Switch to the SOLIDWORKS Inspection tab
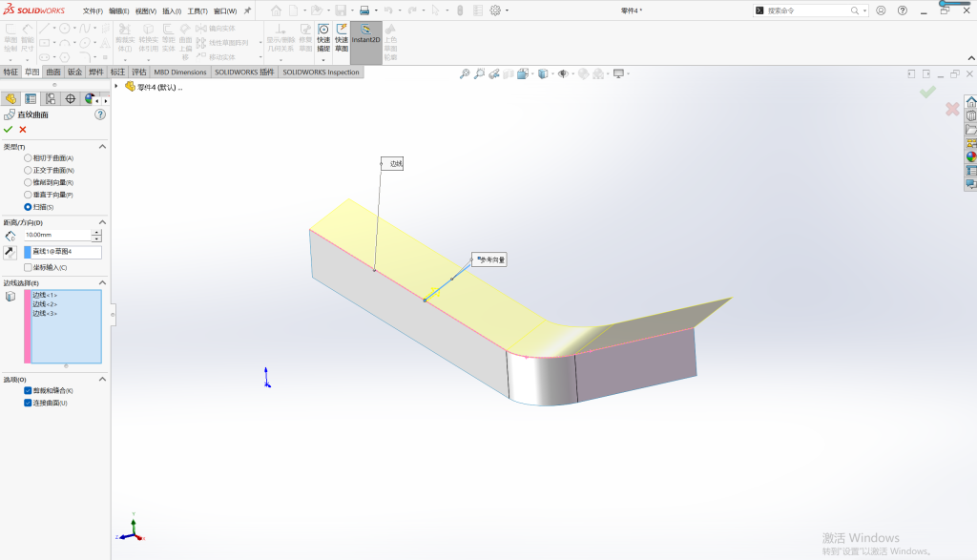 point(321,73)
